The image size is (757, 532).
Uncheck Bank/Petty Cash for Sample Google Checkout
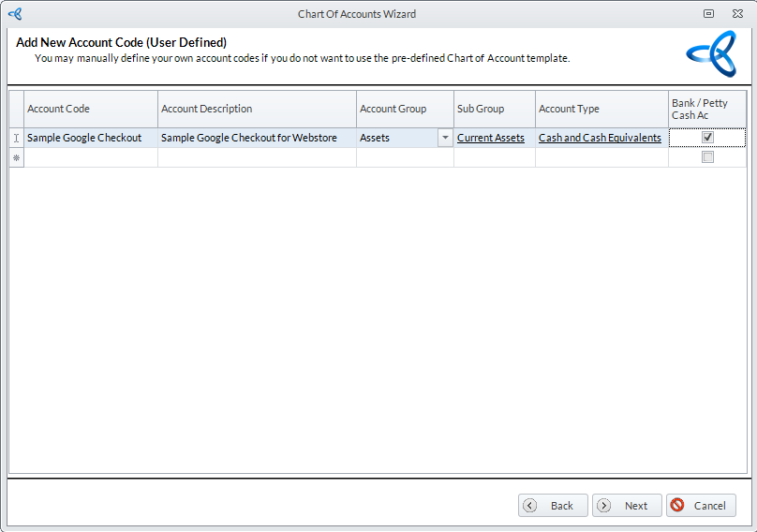[x=707, y=137]
